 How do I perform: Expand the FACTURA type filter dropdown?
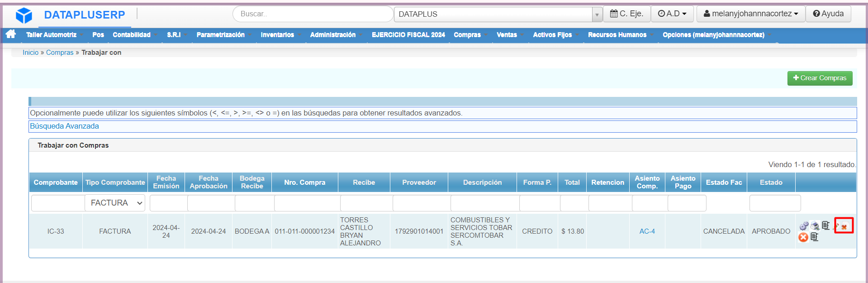(115, 203)
